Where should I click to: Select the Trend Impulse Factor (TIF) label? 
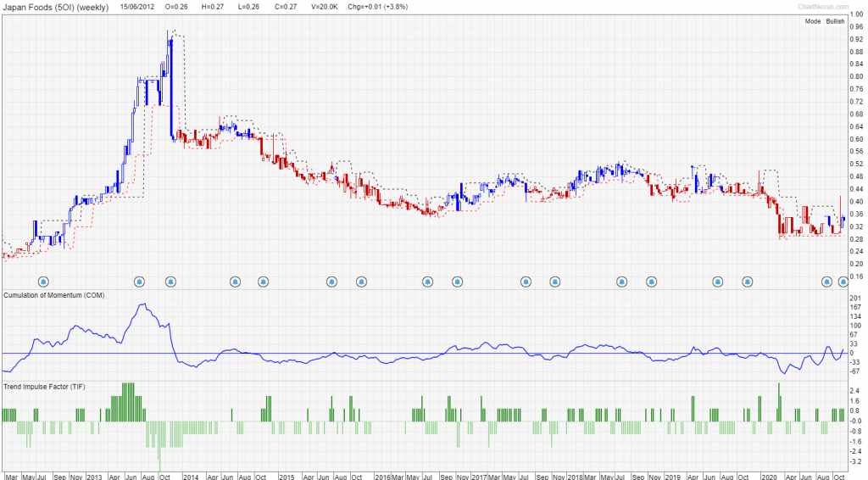(x=44, y=387)
